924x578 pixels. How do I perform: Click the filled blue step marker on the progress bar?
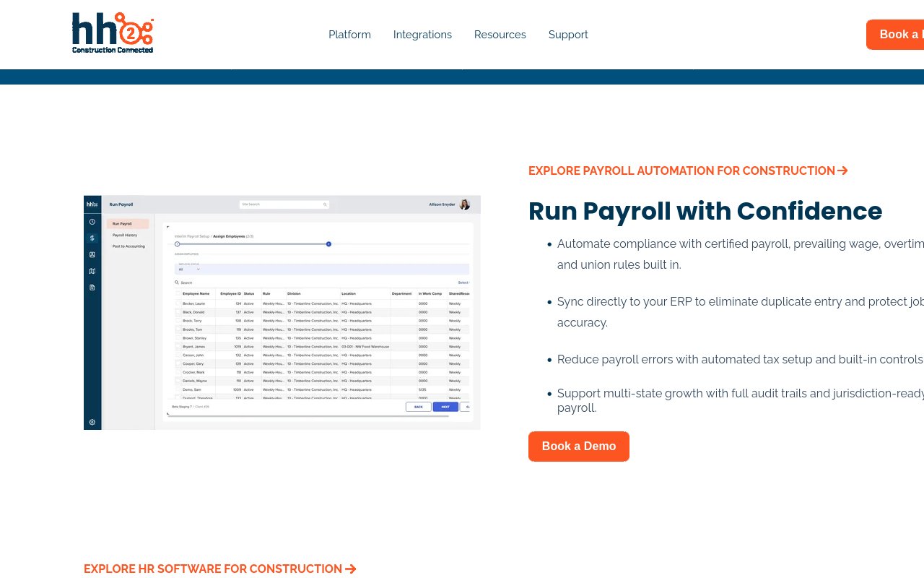pos(328,244)
